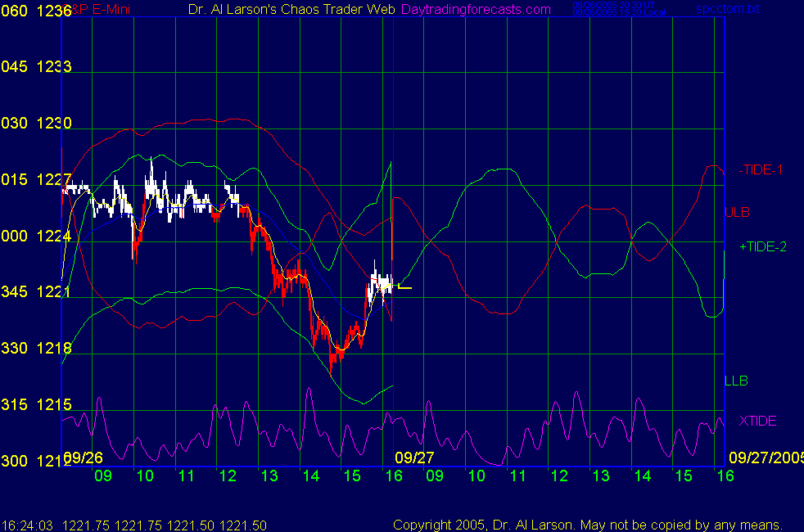
Task: Click the yellow last-price dash after the 09/26 close
Action: point(404,287)
